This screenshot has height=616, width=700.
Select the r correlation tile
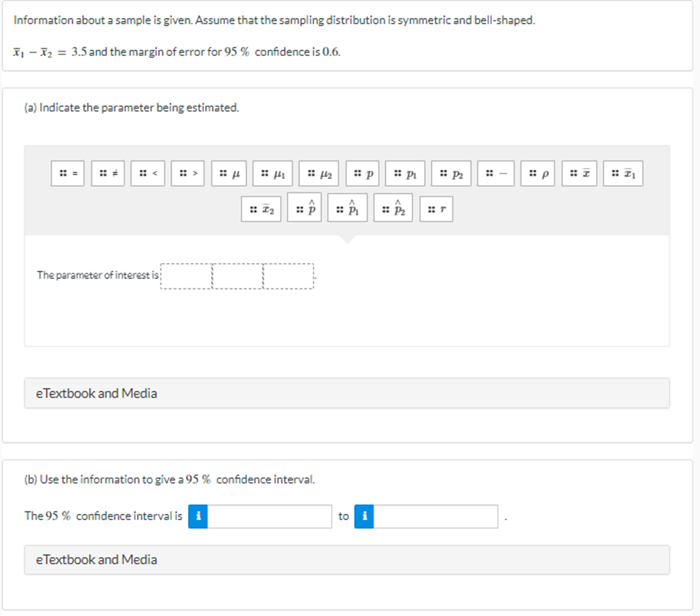tap(436, 209)
